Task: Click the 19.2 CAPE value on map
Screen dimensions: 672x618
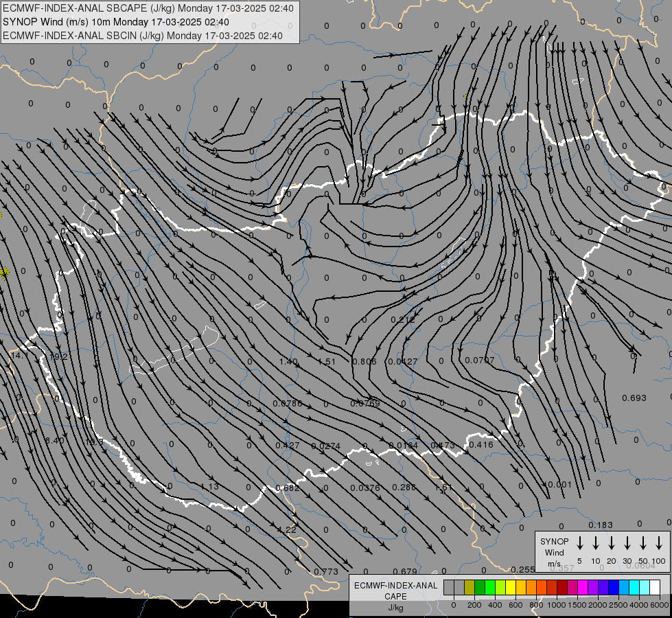Action: click(x=58, y=357)
